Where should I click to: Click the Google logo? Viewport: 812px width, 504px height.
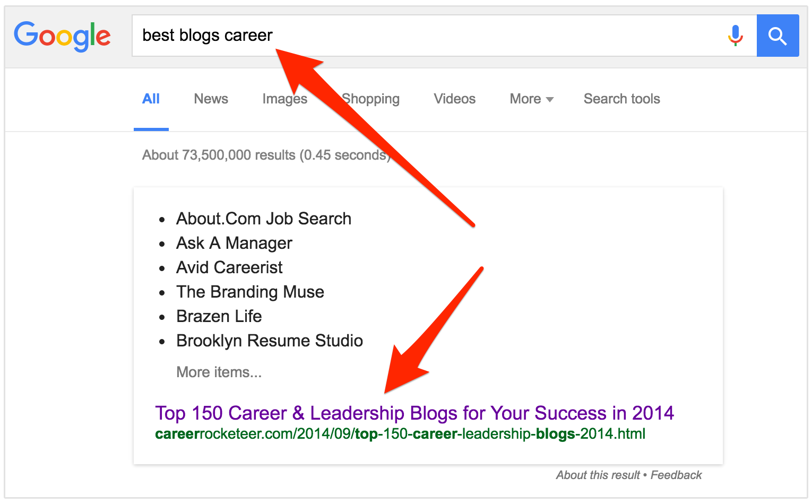[62, 36]
